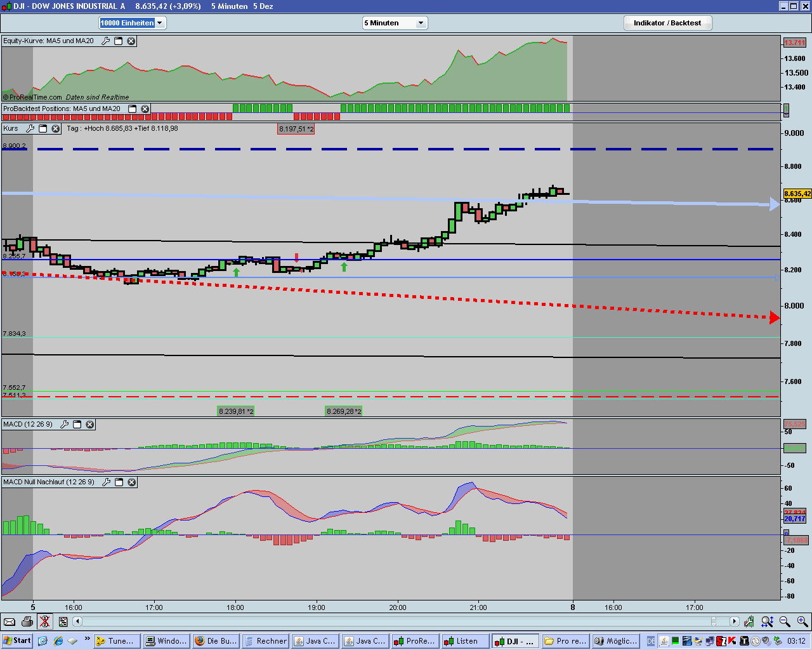The width and height of the screenshot is (812, 650).
Task: Expand quick launch overflow chevron
Action: 88,639
